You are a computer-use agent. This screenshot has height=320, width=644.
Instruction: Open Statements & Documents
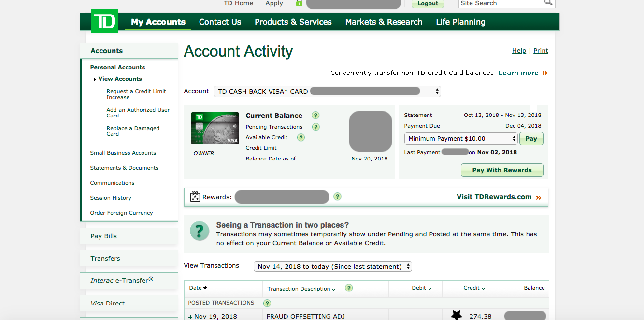124,168
